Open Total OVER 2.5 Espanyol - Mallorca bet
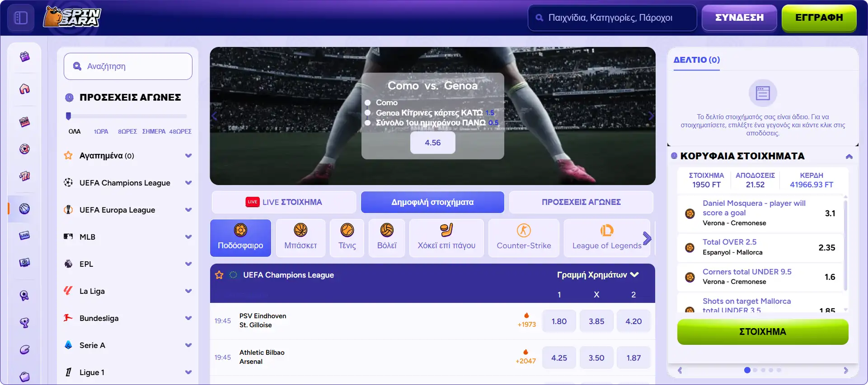The image size is (868, 385). click(760, 247)
